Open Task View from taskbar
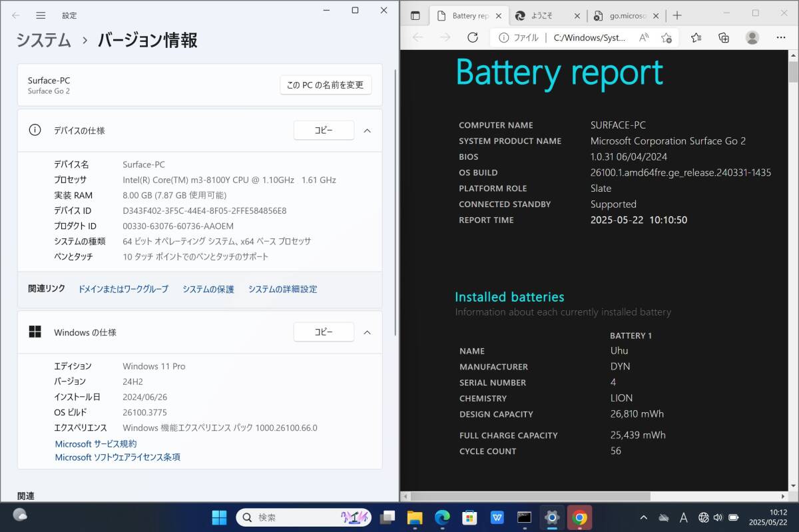The height and width of the screenshot is (532, 799). tap(388, 517)
